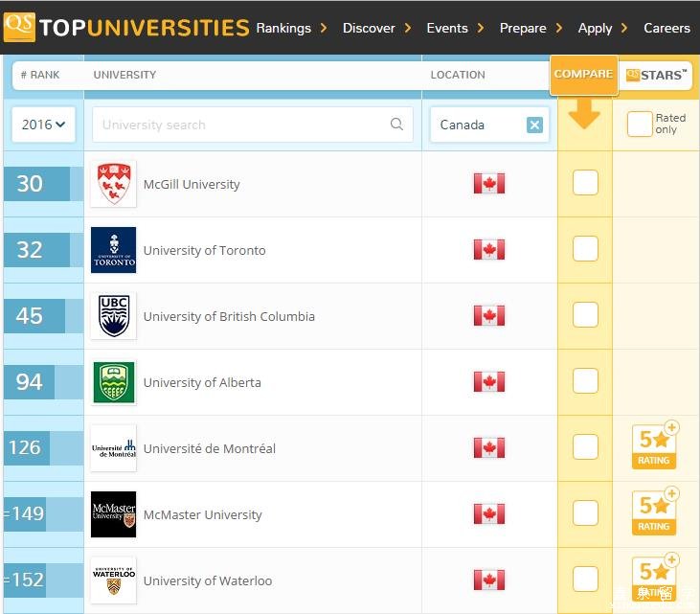700x614 pixels.
Task: Click Canada flag in Montréal row
Action: pos(489,448)
